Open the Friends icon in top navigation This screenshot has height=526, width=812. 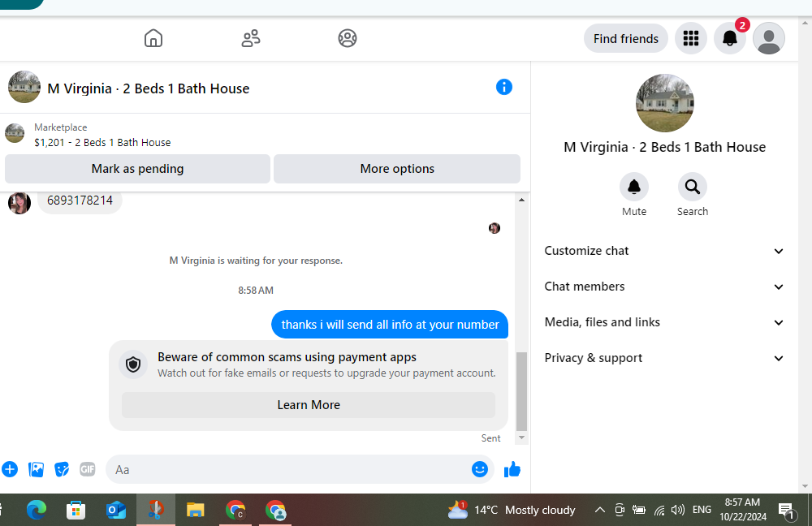(x=251, y=38)
